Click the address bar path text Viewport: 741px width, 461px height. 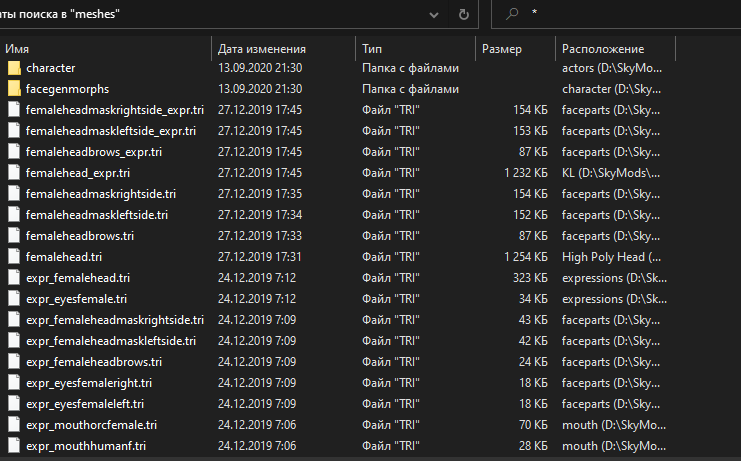[59, 14]
